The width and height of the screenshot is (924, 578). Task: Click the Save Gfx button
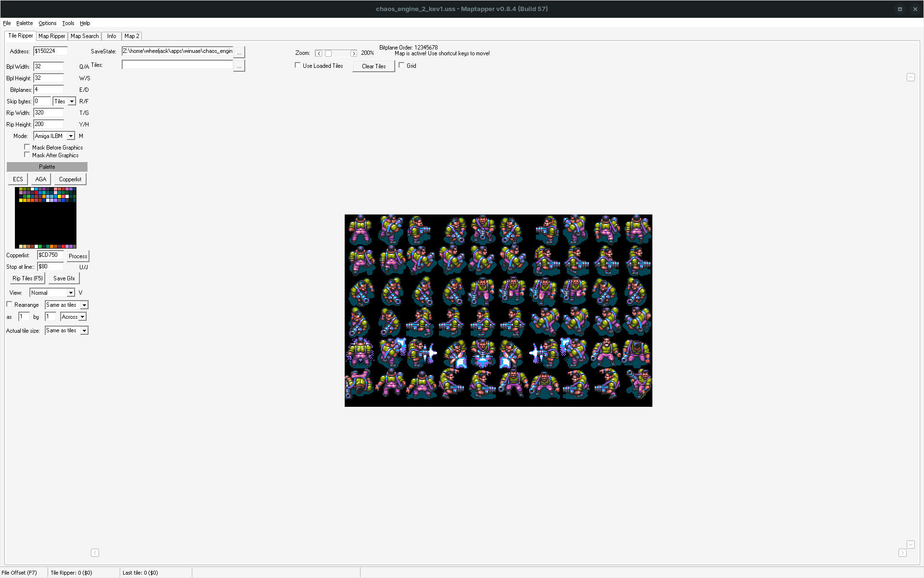point(64,278)
